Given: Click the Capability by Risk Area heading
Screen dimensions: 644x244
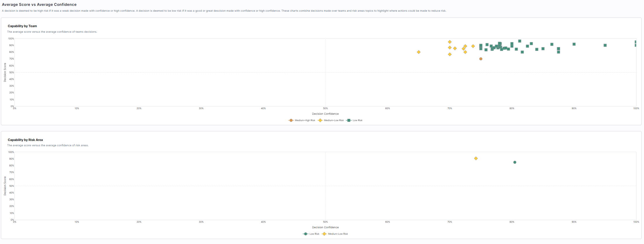Looking at the screenshot, I should coord(25,140).
